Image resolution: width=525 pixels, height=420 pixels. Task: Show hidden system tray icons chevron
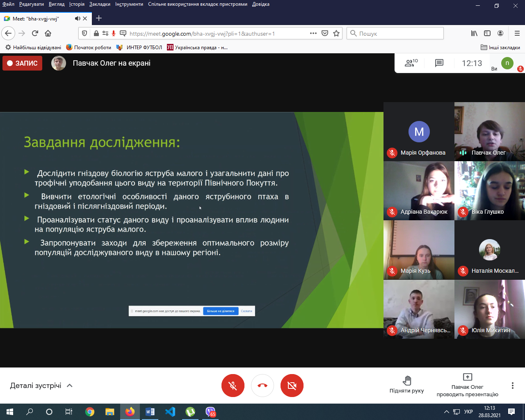click(x=446, y=412)
